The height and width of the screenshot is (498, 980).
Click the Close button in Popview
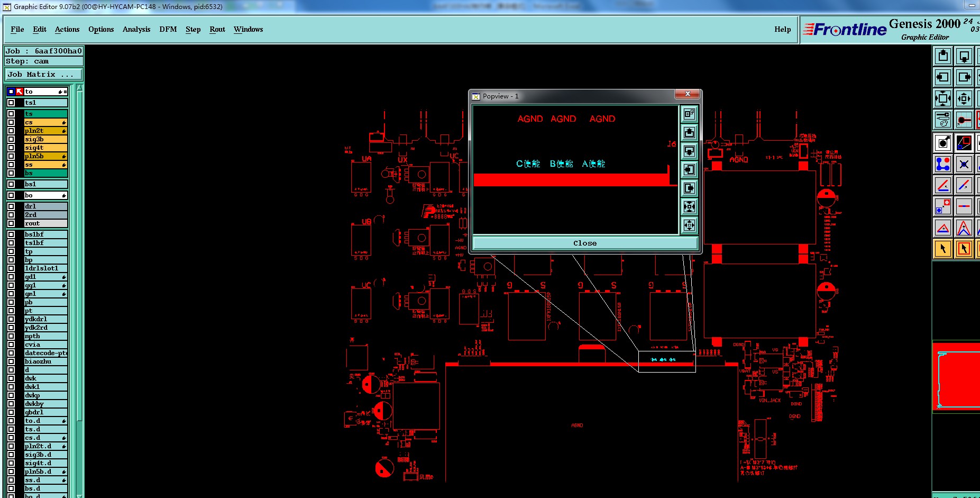point(585,243)
